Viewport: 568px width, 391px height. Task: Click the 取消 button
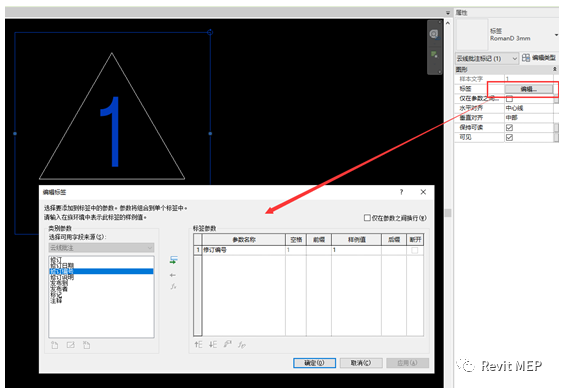(x=361, y=363)
